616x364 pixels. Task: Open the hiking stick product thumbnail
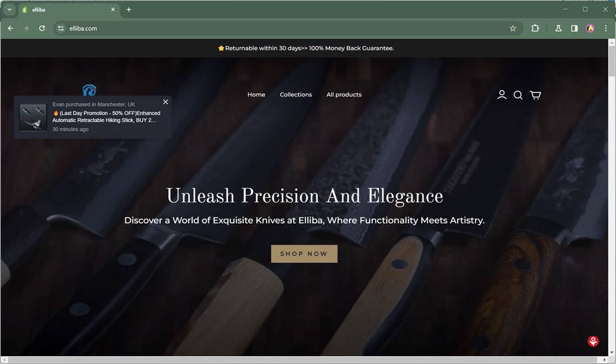33,117
